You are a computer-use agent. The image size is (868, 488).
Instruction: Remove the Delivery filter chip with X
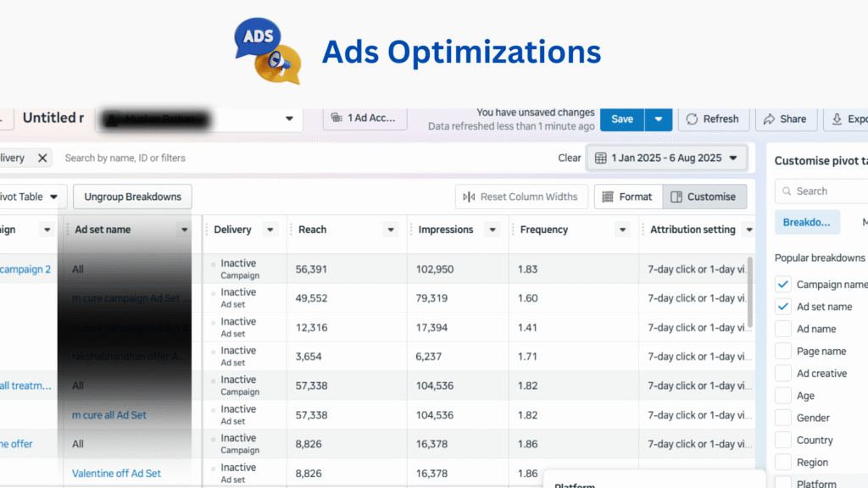pos(42,158)
